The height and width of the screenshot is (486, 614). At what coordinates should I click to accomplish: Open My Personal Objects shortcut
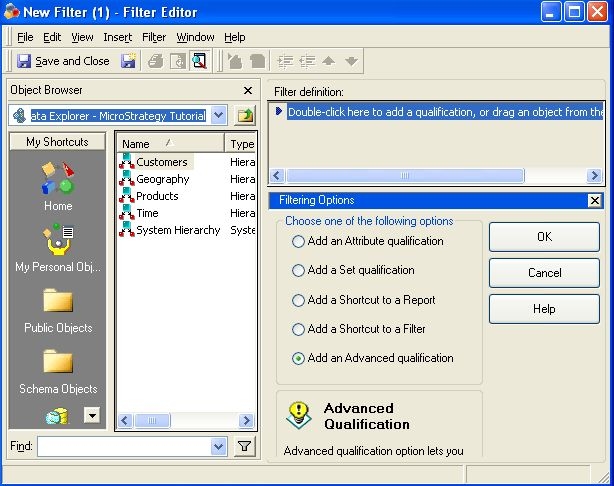coord(58,248)
